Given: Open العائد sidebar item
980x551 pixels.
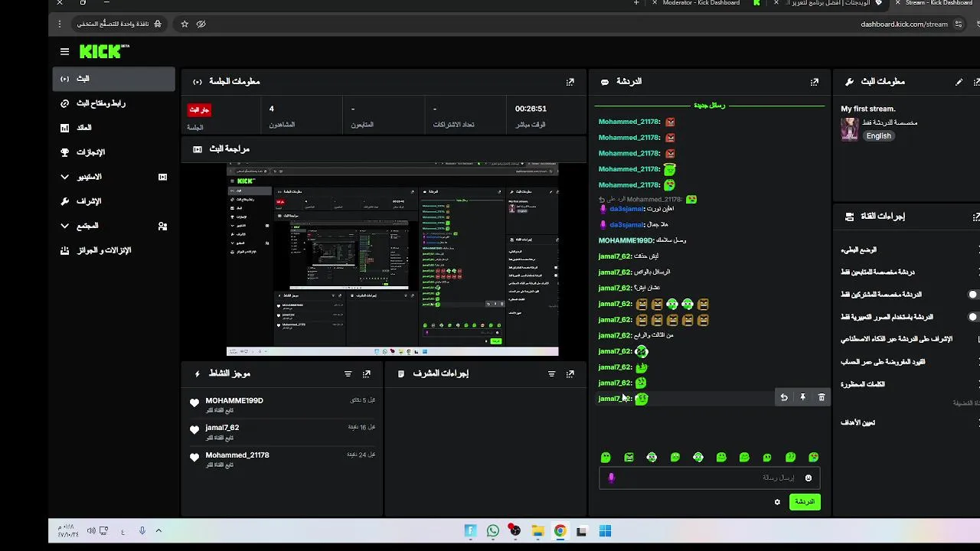Looking at the screenshot, I should point(114,128).
